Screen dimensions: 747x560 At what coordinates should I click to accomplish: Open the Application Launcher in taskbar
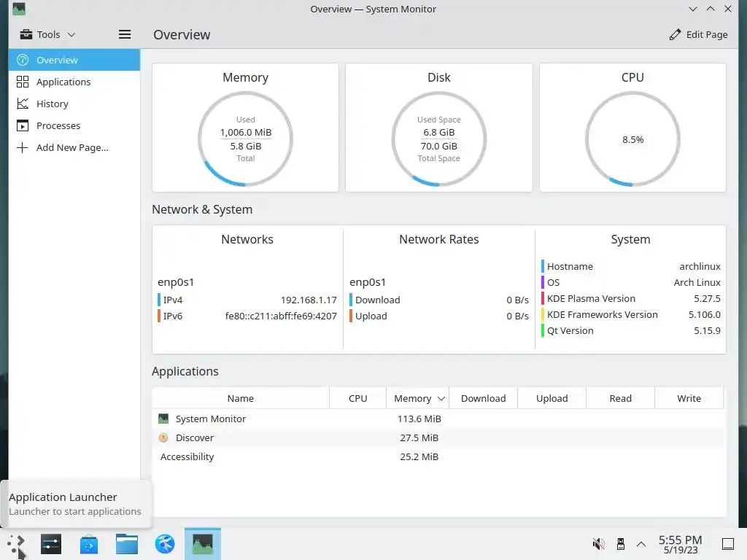[16, 544]
